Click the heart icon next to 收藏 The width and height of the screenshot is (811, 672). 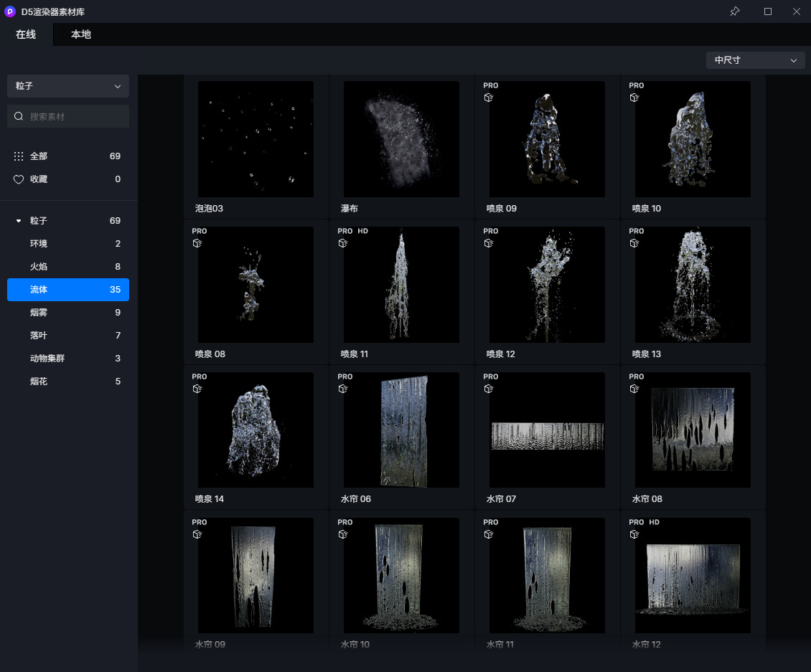click(x=19, y=179)
